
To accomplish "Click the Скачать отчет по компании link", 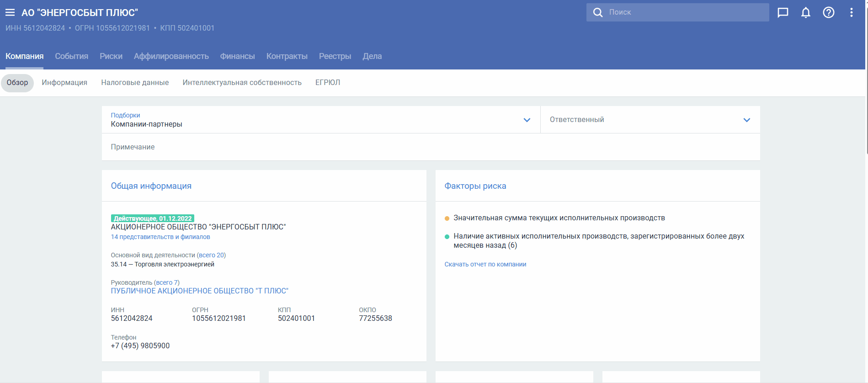I will pyautogui.click(x=485, y=264).
